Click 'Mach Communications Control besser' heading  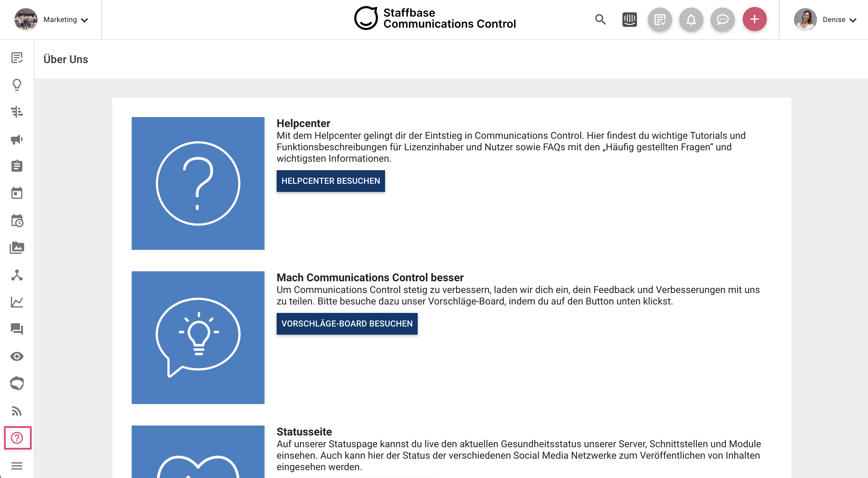coord(370,277)
